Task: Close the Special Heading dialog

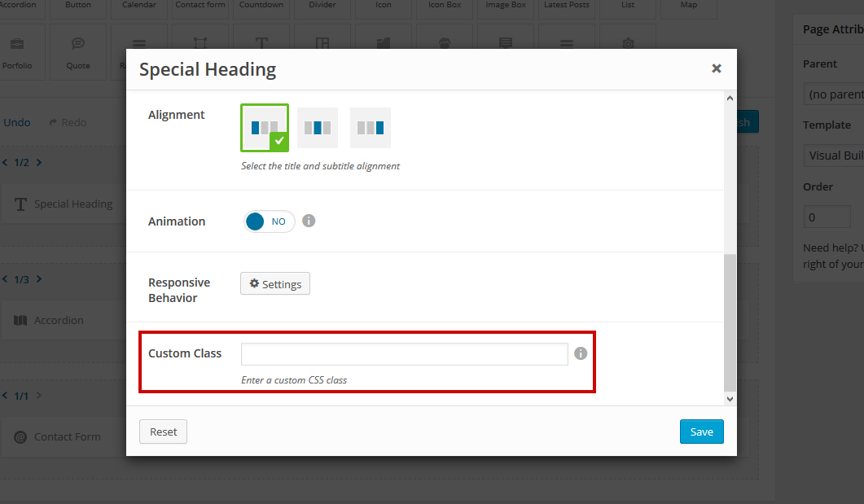Action: pyautogui.click(x=717, y=68)
